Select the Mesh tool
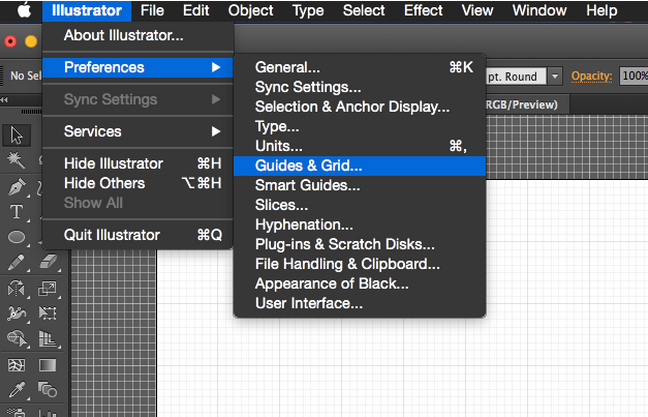The width and height of the screenshot is (648, 417). [x=17, y=365]
